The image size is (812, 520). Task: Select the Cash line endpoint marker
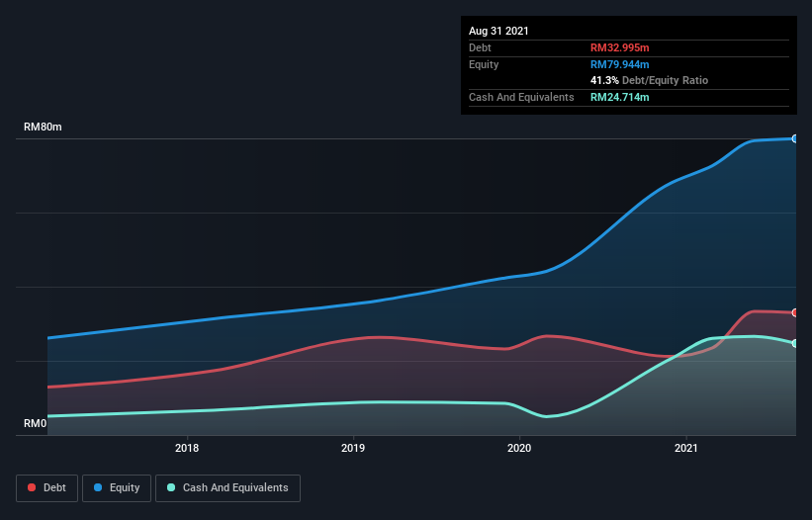point(795,343)
